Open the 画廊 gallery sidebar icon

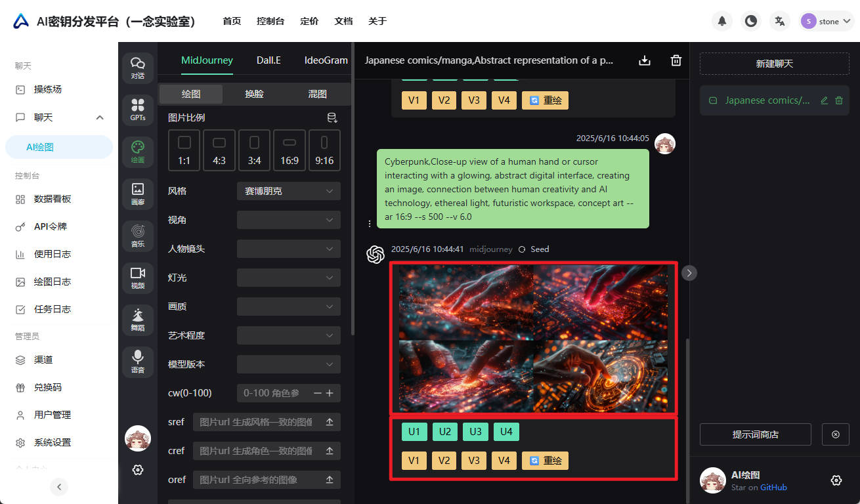pos(138,194)
